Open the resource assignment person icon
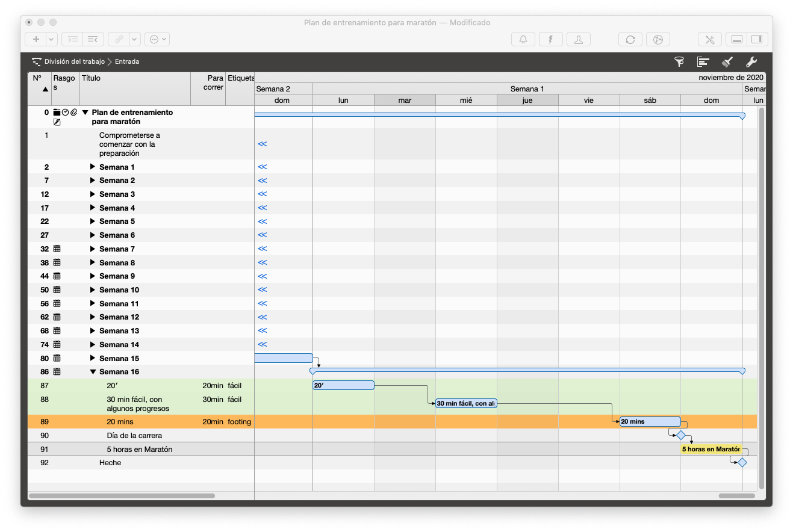 (578, 39)
